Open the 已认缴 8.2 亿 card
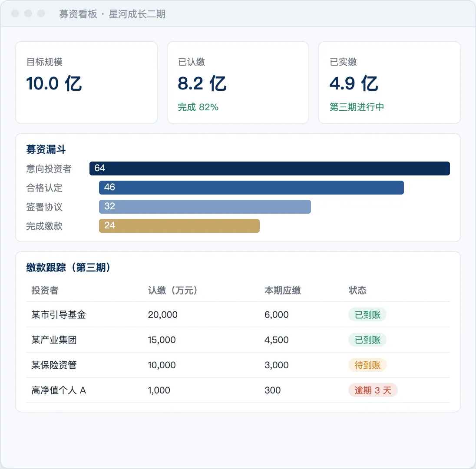Viewport: 476px width, 469px height. point(238,83)
